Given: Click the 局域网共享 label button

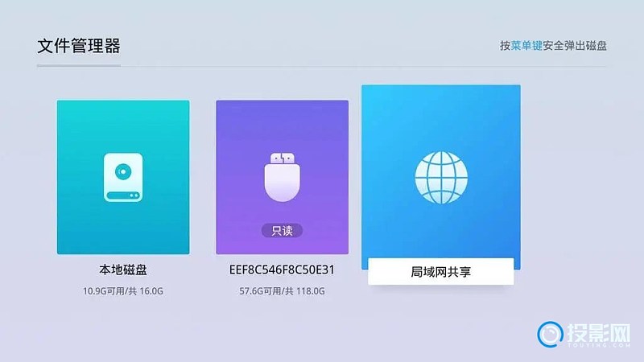Looking at the screenshot, I should click(x=440, y=271).
